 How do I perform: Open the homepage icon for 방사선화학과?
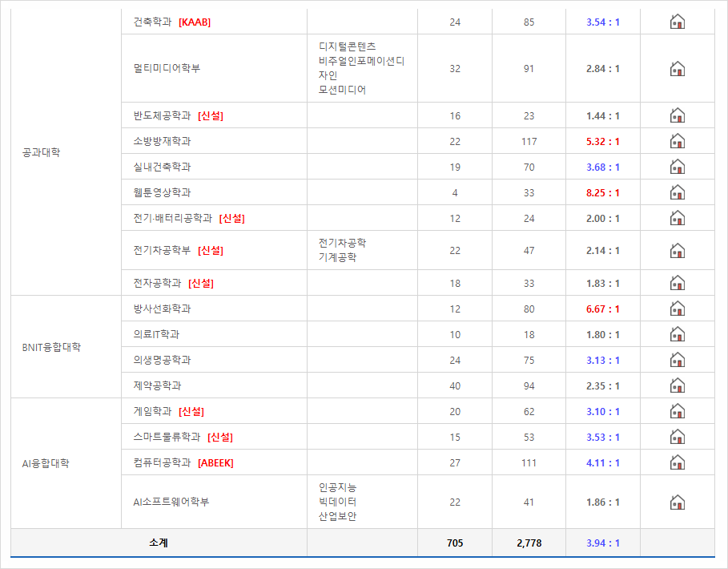(x=678, y=309)
